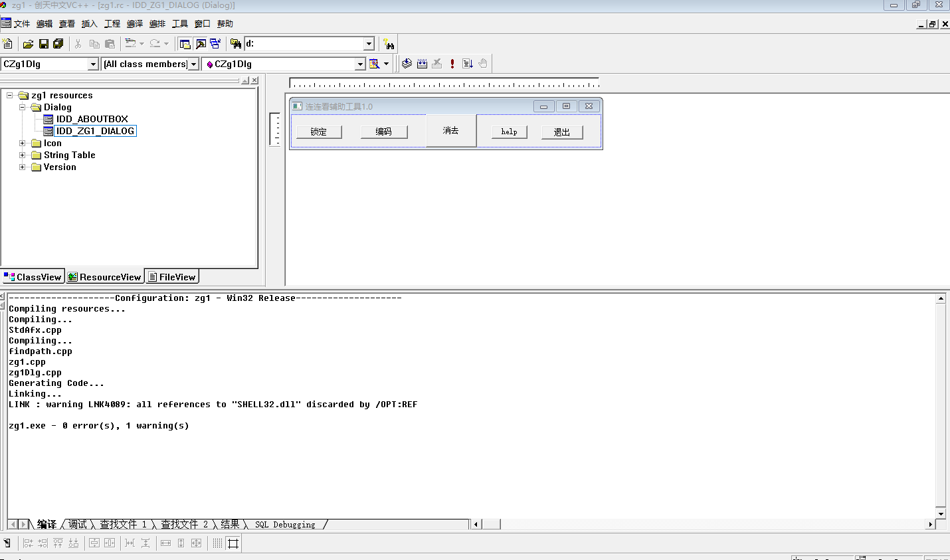Toggle the dialog editor grid dots button
Image resolution: width=950 pixels, height=560 pixels.
[x=217, y=543]
